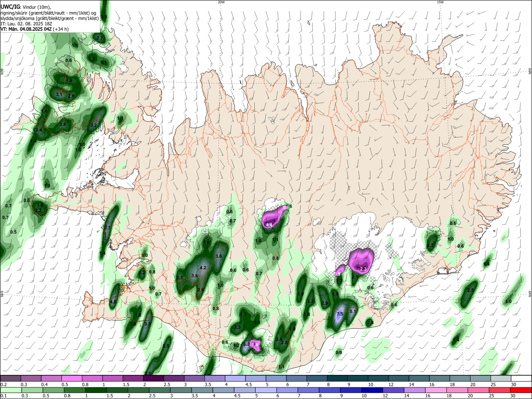The image size is (532, 399).
Task: Click the 4.0 precipitation value near the southwest coast
Action: (113, 302)
